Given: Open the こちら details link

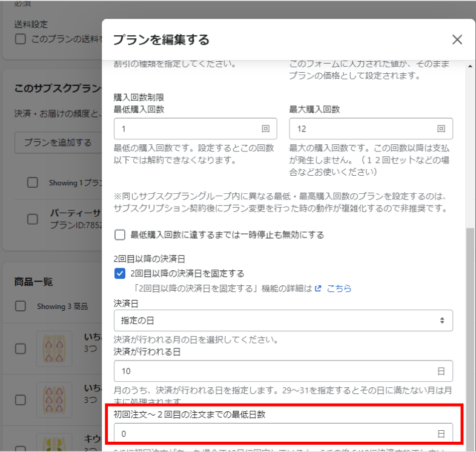Looking at the screenshot, I should pos(339,288).
